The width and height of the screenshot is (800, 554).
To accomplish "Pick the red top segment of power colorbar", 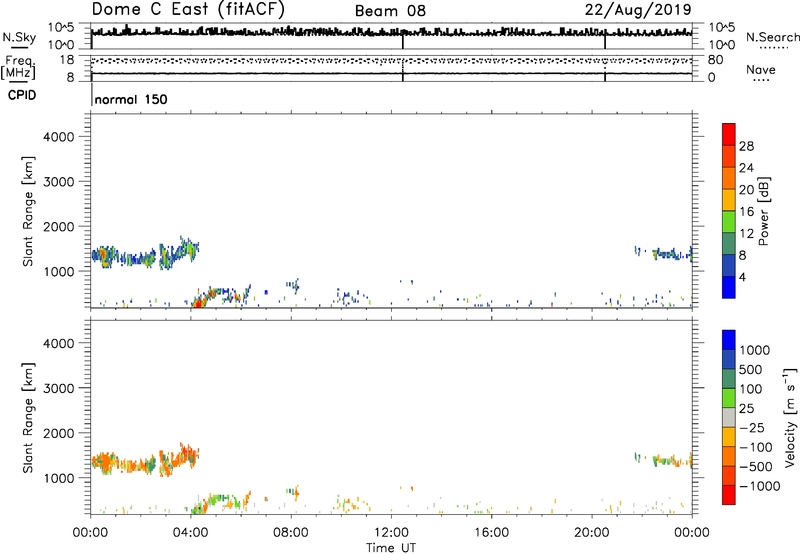I will click(729, 134).
